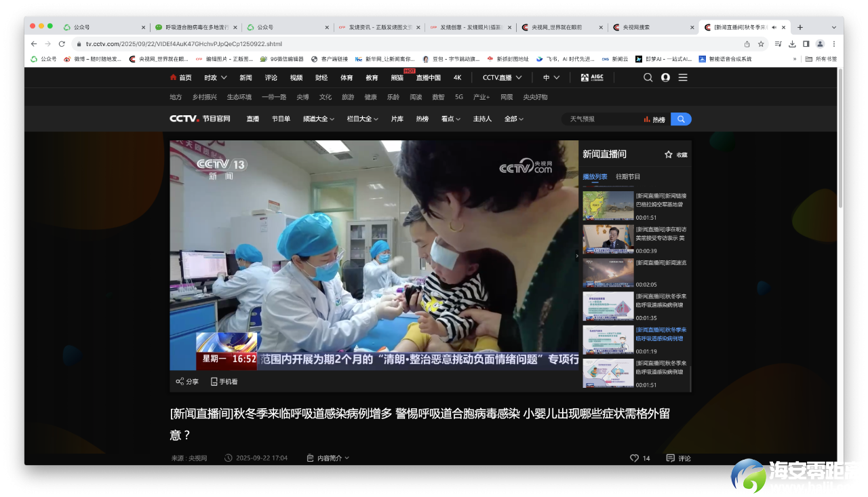Bookmark this page with the star icon
This screenshot has height=497, width=868.
coord(761,44)
